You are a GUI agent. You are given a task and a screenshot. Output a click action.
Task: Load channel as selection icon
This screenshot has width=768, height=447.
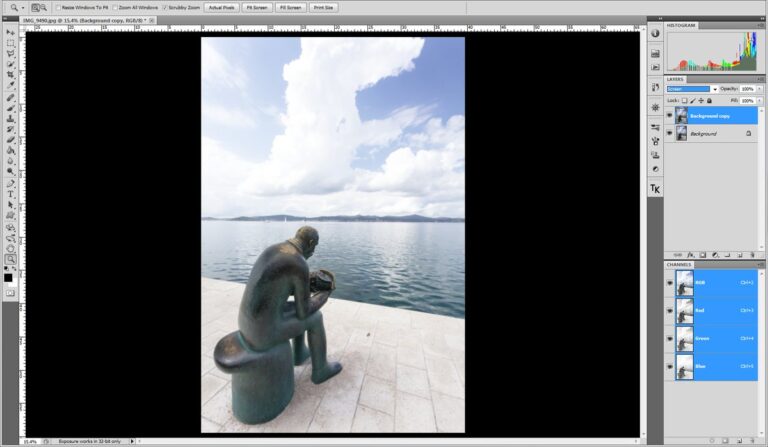(712, 441)
